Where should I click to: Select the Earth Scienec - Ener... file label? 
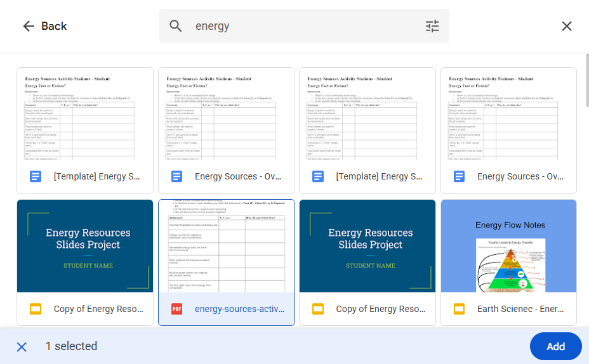point(520,309)
